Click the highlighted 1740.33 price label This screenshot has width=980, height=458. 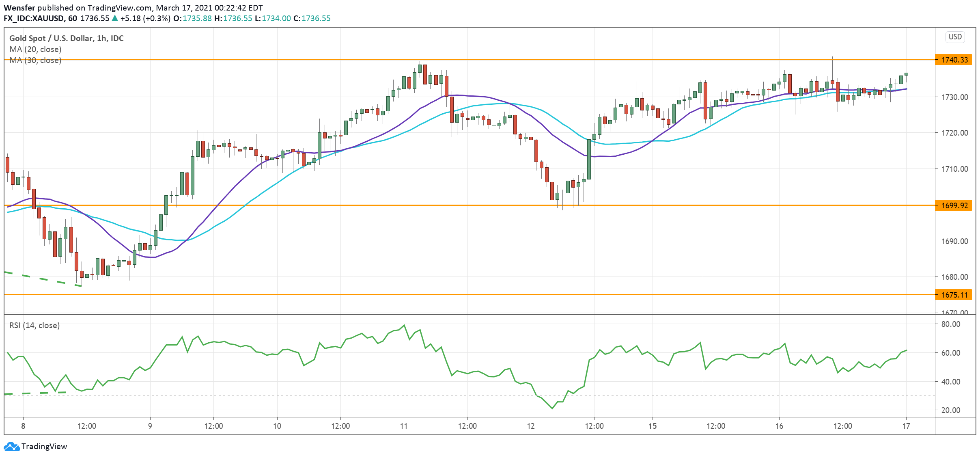(956, 60)
